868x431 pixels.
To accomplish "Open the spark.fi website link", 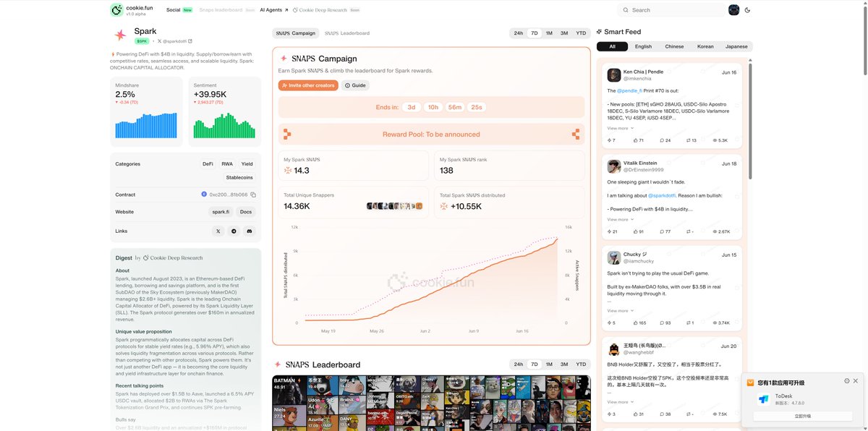I will coord(221,212).
